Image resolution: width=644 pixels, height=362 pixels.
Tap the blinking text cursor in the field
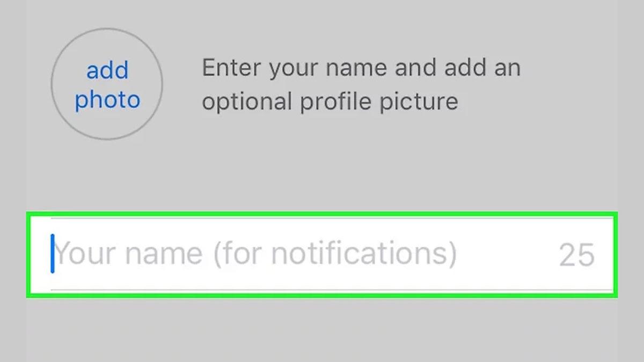coord(53,253)
